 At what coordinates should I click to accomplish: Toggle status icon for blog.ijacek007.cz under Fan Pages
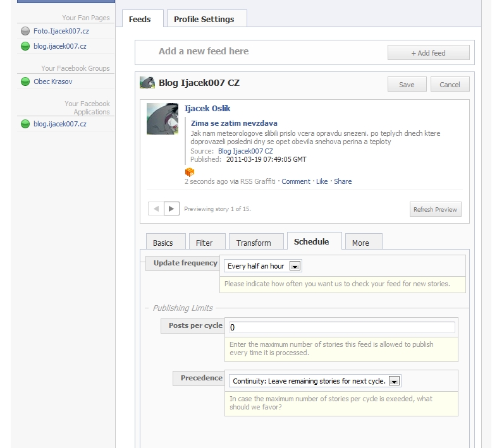pos(25,46)
